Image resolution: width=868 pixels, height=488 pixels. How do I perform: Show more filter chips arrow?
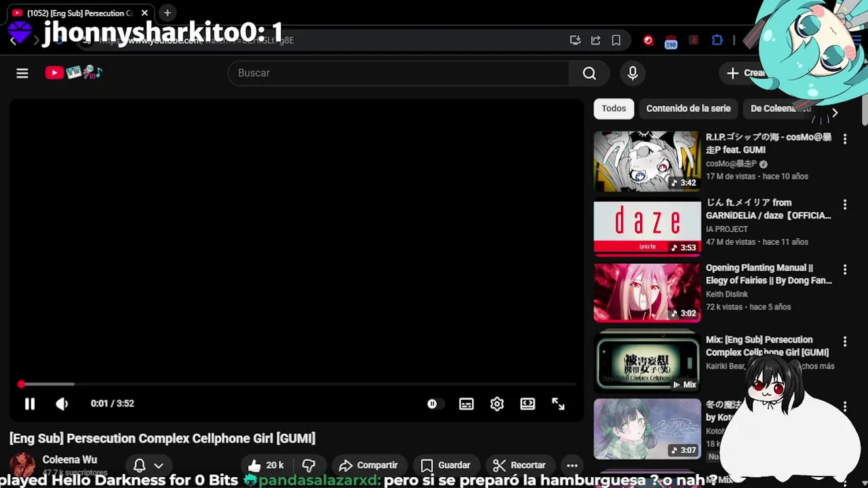tap(835, 113)
